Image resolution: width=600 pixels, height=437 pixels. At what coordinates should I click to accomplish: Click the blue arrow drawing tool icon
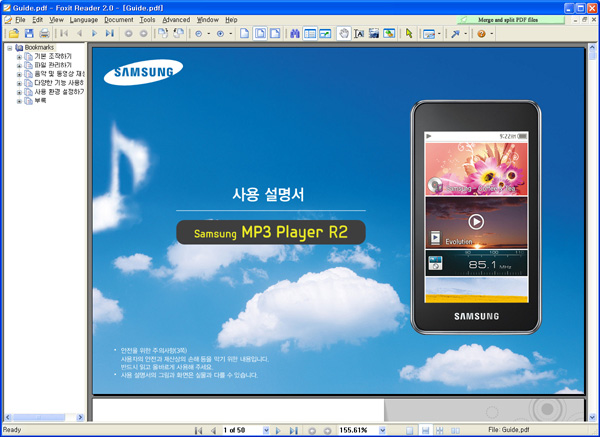(x=455, y=34)
